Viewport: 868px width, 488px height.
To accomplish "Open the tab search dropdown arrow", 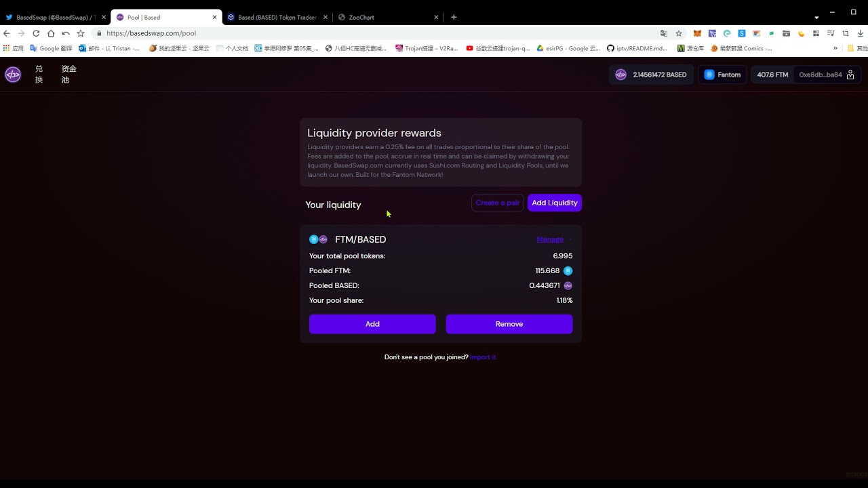I will click(x=816, y=17).
